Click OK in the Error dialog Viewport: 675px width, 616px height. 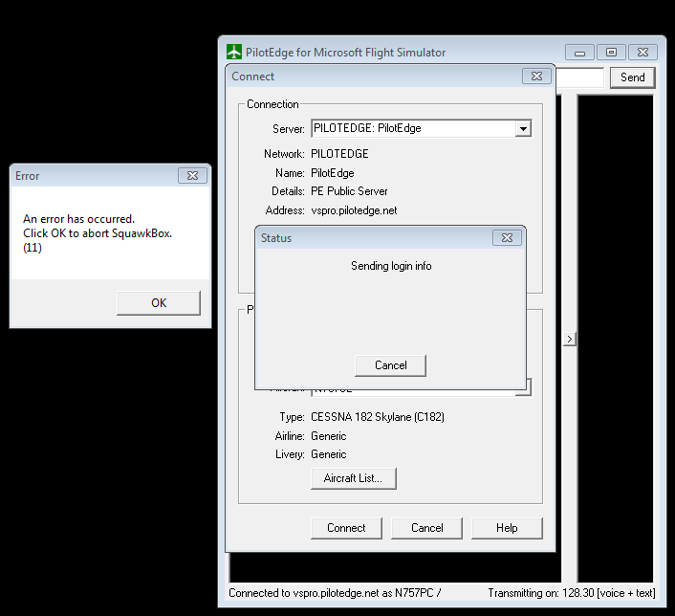(159, 303)
